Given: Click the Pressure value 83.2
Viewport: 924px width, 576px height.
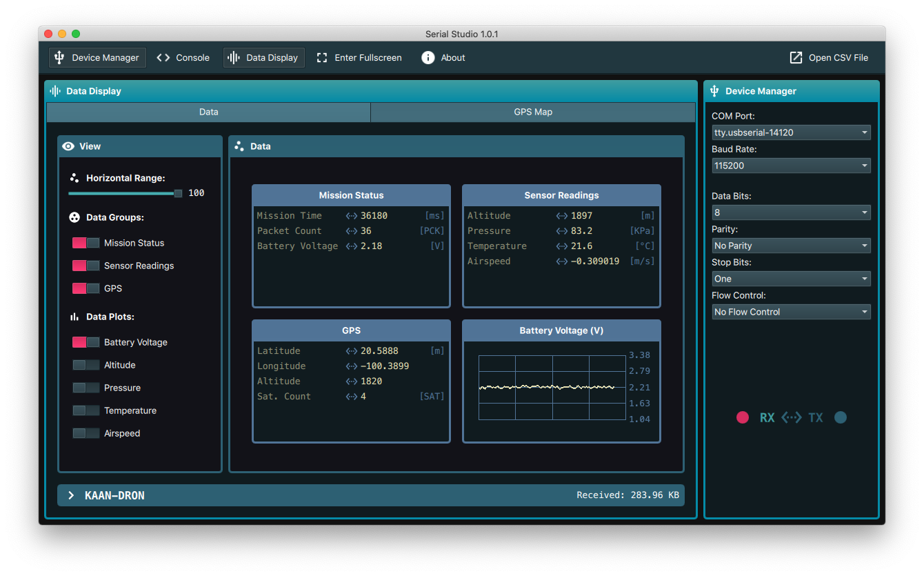Looking at the screenshot, I should (x=581, y=231).
